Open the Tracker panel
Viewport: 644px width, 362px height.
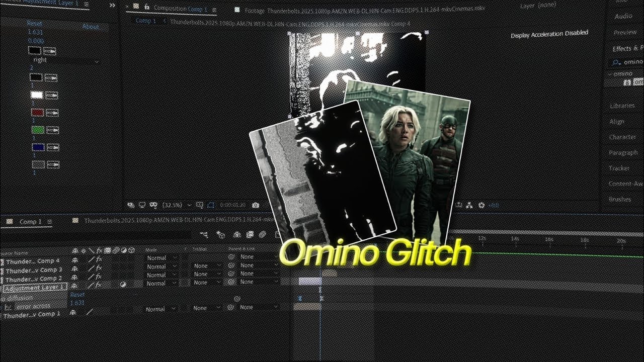(x=619, y=168)
